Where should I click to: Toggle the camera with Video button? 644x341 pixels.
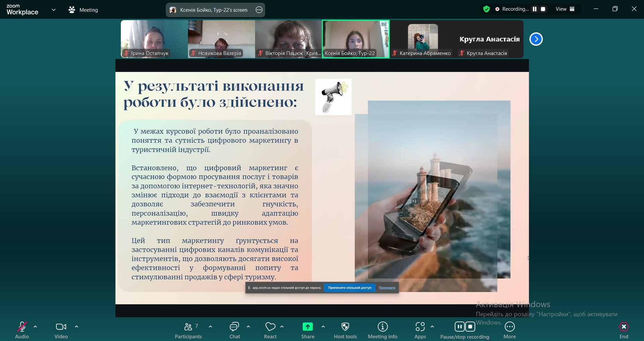point(61,330)
